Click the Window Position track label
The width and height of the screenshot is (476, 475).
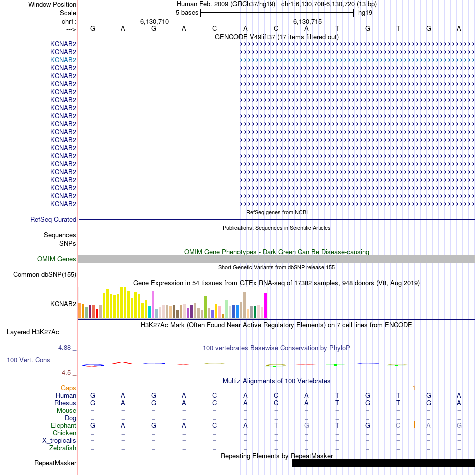pyautogui.click(x=52, y=4)
